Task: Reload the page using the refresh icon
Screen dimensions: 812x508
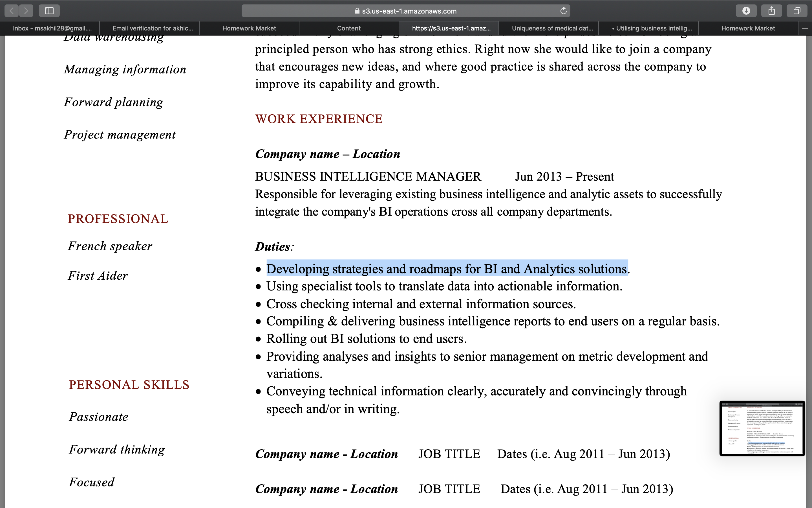Action: [563, 11]
